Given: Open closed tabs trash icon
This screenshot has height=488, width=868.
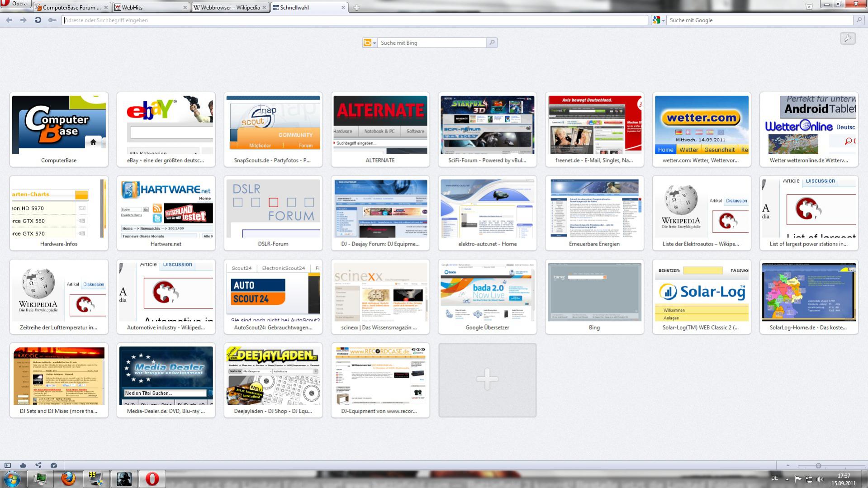Looking at the screenshot, I should coord(809,6).
